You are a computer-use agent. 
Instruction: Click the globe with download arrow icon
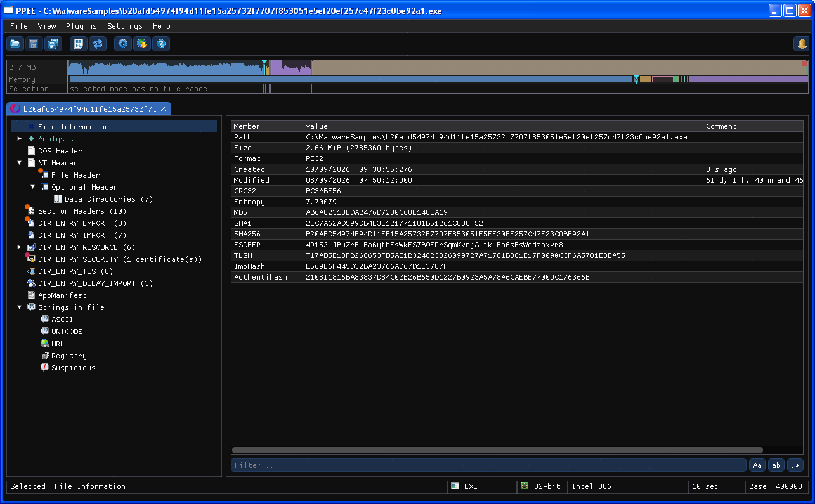(x=142, y=44)
